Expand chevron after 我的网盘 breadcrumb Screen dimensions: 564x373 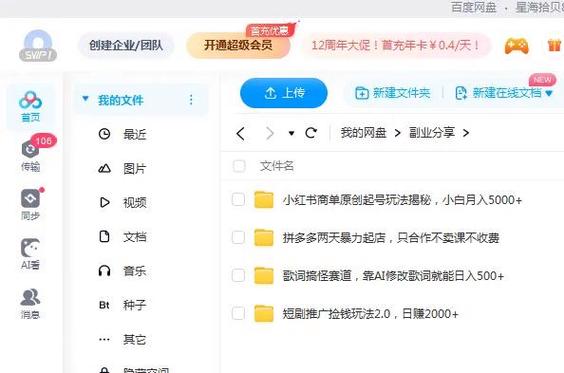pos(397,133)
